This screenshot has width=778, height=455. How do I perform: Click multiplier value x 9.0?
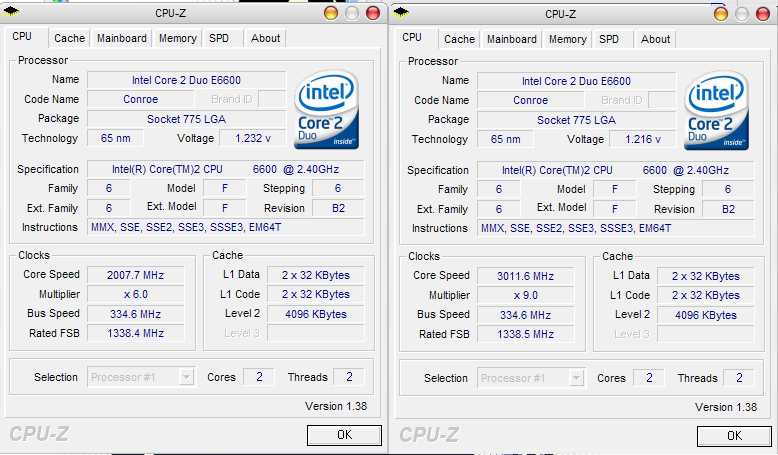[525, 295]
